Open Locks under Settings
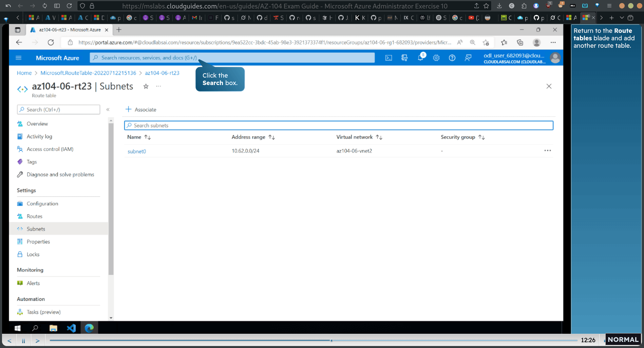Image resolution: width=644 pixels, height=348 pixels. pos(33,254)
